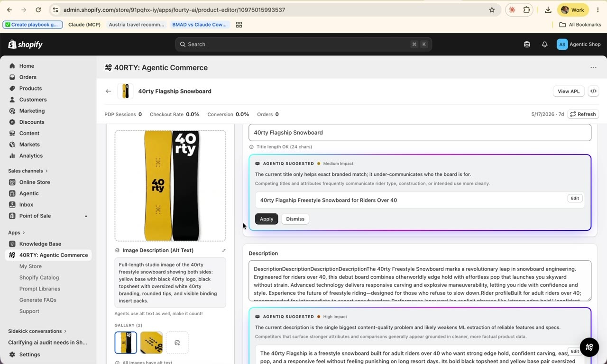
Task: Open the tab groups grid icon
Action: pos(239,25)
